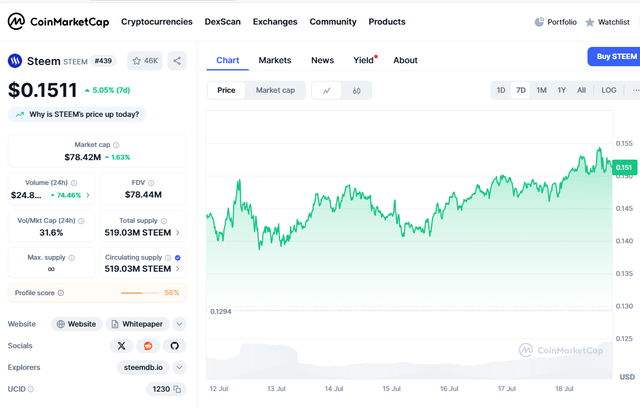The height and width of the screenshot is (408, 640).
Task: Select the 1Y time range
Action: (x=562, y=90)
